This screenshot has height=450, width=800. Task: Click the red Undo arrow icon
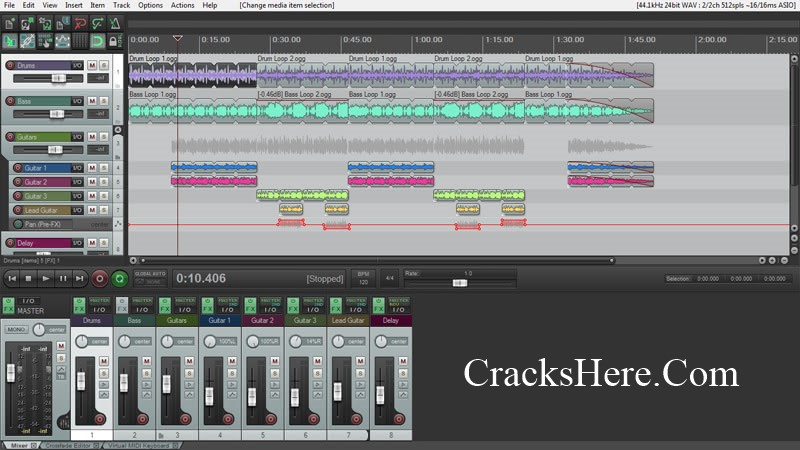coord(80,23)
